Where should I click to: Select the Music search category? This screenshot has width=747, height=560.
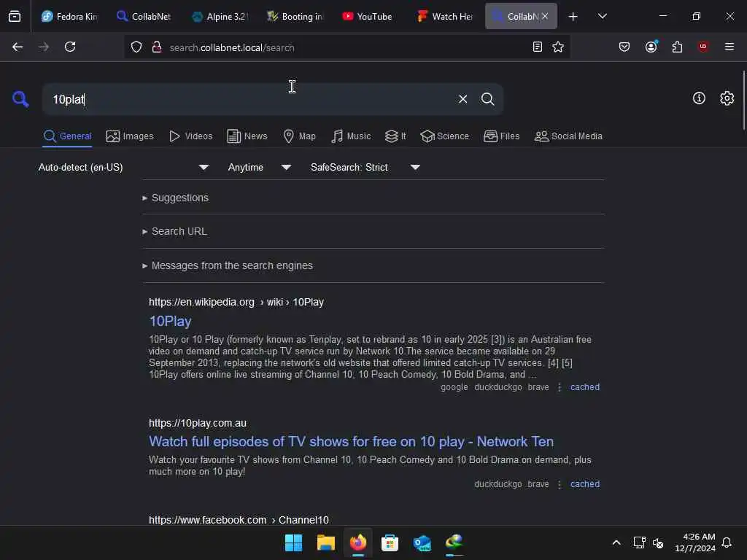click(351, 136)
